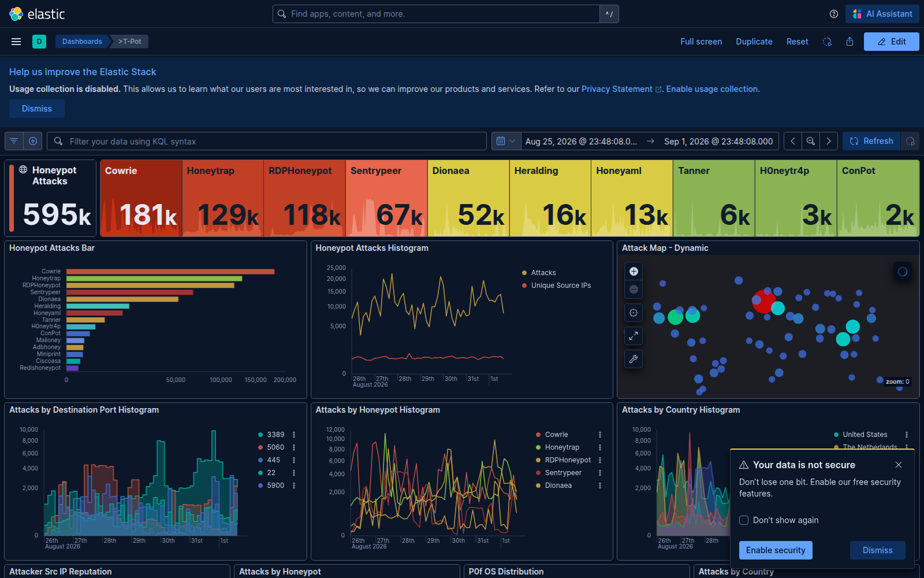Expand the attack map to full screen
Viewport: 924px width, 578px height.
(x=634, y=336)
